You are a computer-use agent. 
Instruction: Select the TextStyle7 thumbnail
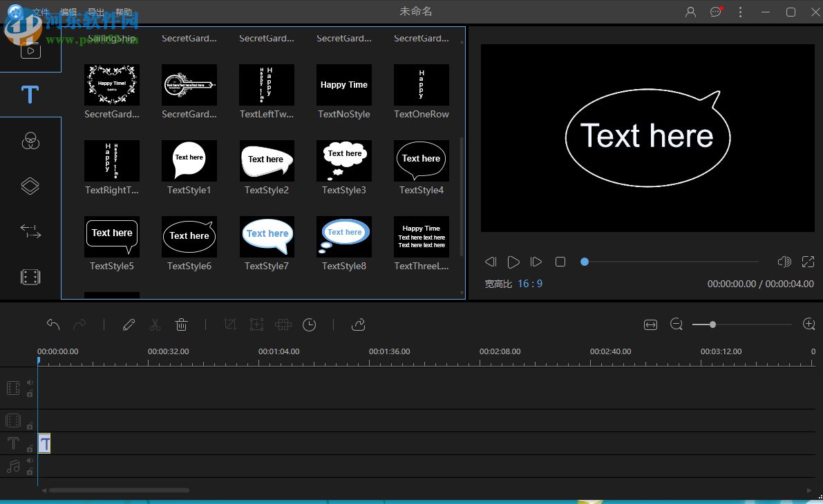[x=267, y=237]
